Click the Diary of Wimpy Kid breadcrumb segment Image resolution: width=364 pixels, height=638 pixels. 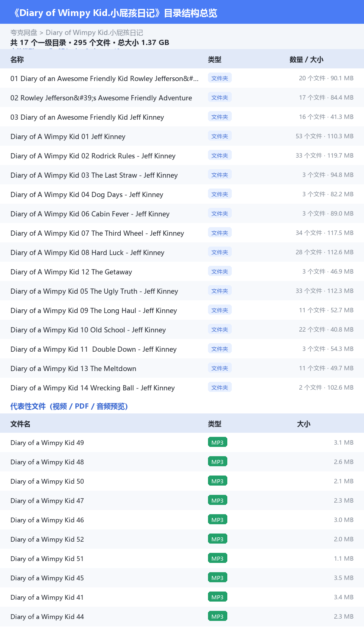[94, 33]
